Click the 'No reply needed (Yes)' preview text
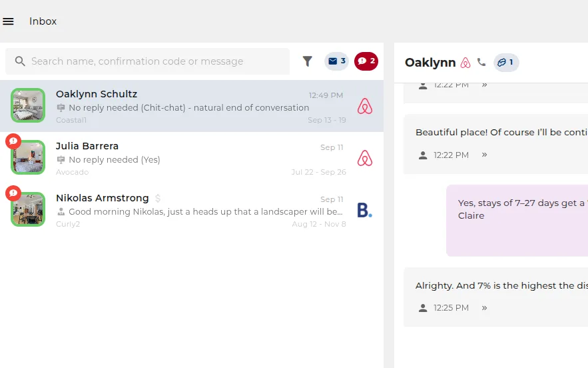This screenshot has height=368, width=588. coord(115,159)
